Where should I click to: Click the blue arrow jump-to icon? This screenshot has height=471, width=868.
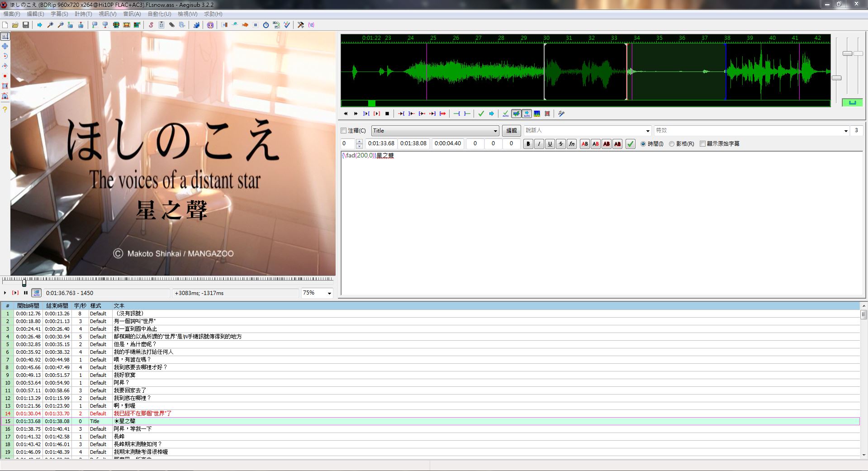coord(40,25)
